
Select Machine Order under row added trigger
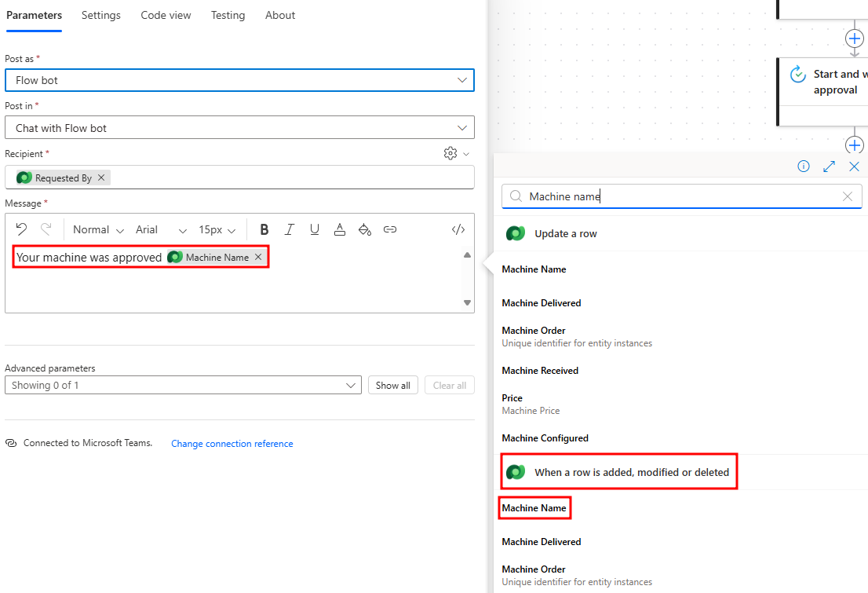[x=577, y=575]
